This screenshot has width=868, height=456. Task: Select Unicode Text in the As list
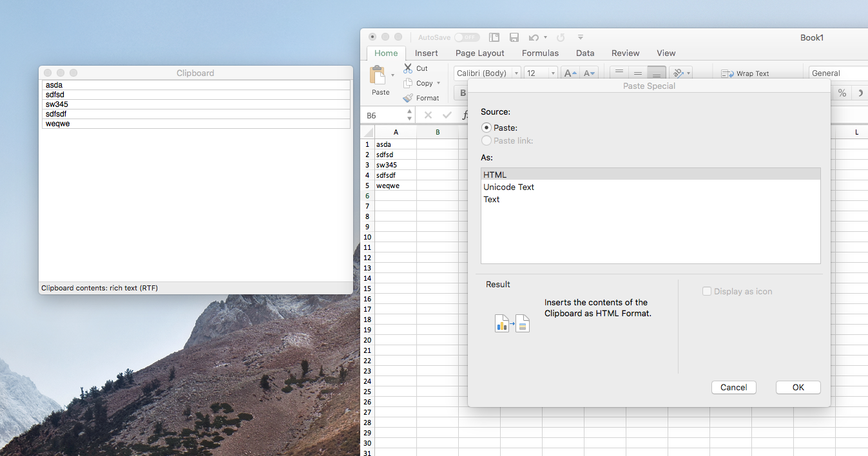pyautogui.click(x=651, y=187)
